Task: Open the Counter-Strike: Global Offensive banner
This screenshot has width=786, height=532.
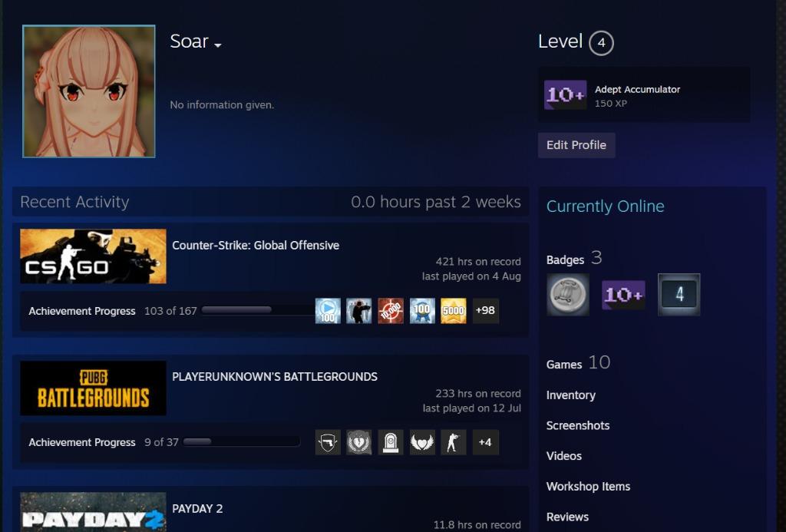Action: click(x=93, y=256)
